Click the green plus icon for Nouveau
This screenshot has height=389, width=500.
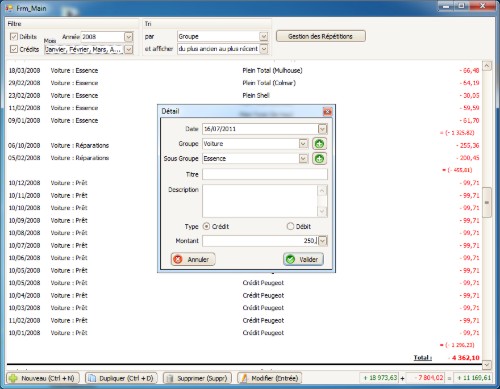point(13,378)
